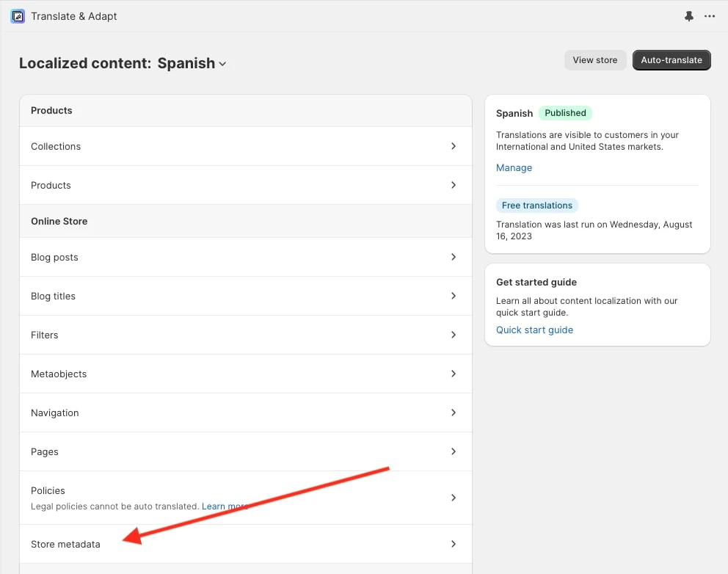The width and height of the screenshot is (728, 574).
Task: Click the Manage link
Action: 514,167
